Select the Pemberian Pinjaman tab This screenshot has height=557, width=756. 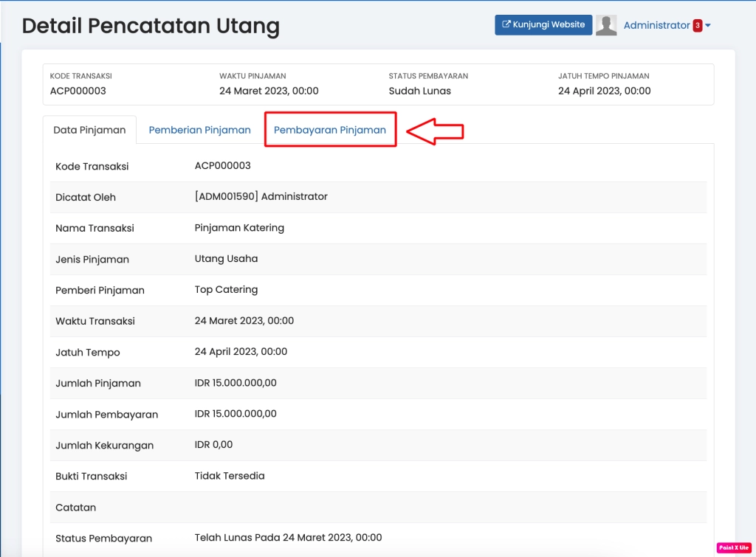click(x=199, y=129)
